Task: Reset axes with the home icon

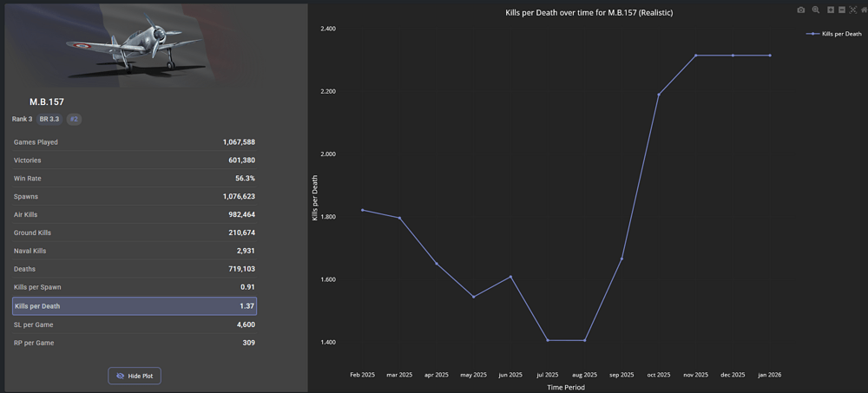Action: tap(864, 10)
